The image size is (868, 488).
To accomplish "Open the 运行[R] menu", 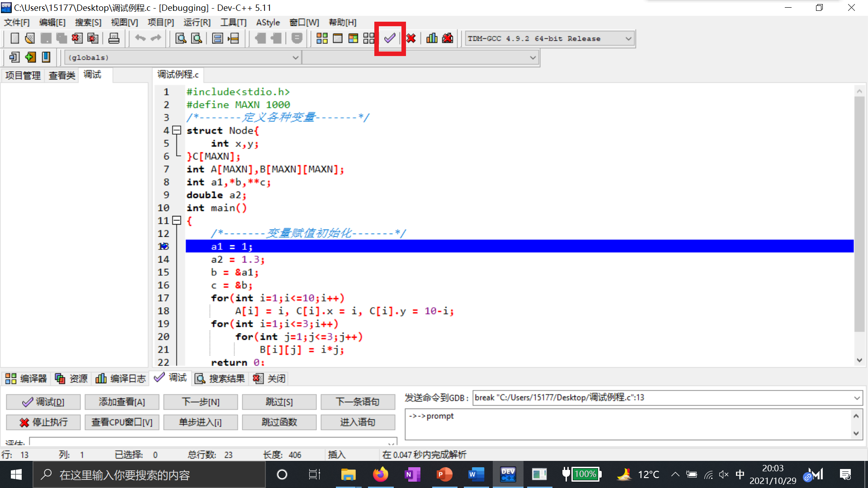I will pos(197,23).
